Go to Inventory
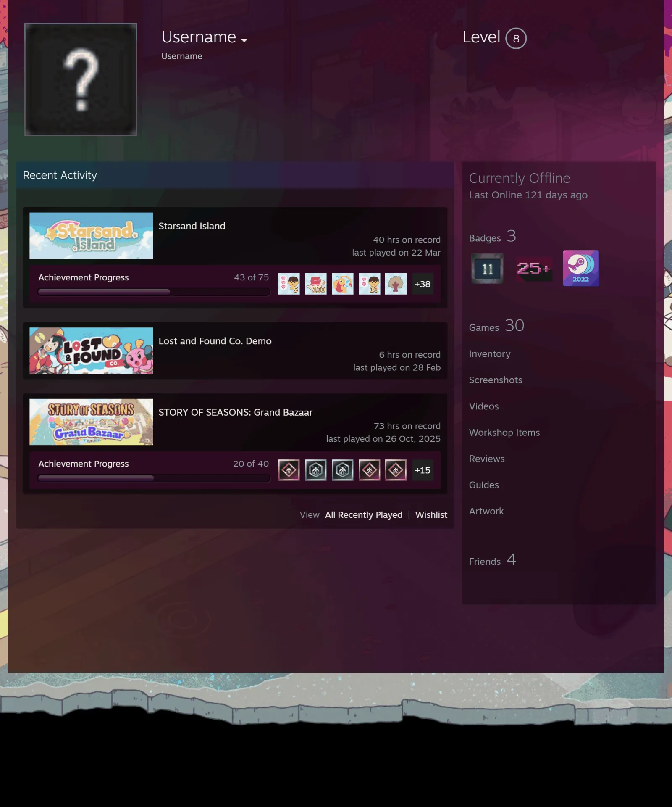Screen dimensions: 672x807 tap(490, 354)
